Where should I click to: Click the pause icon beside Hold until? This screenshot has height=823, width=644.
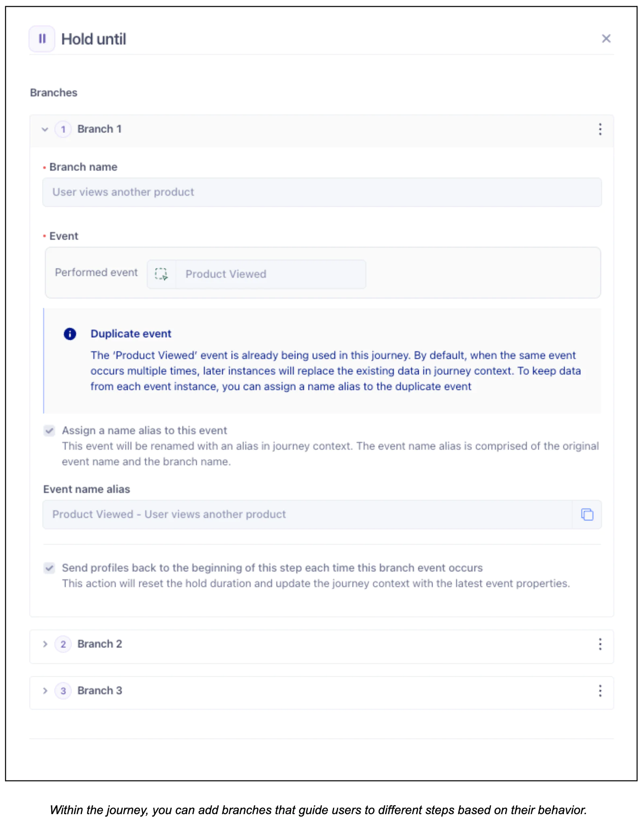click(43, 39)
